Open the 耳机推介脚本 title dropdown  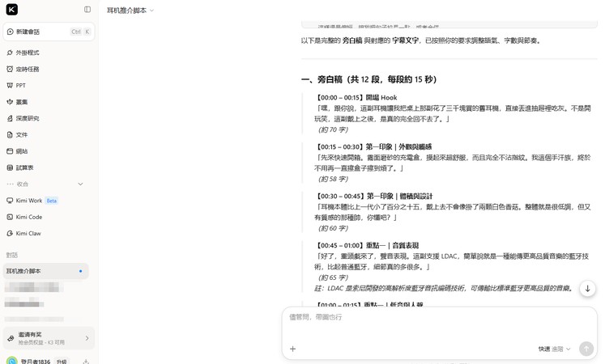[130, 11]
